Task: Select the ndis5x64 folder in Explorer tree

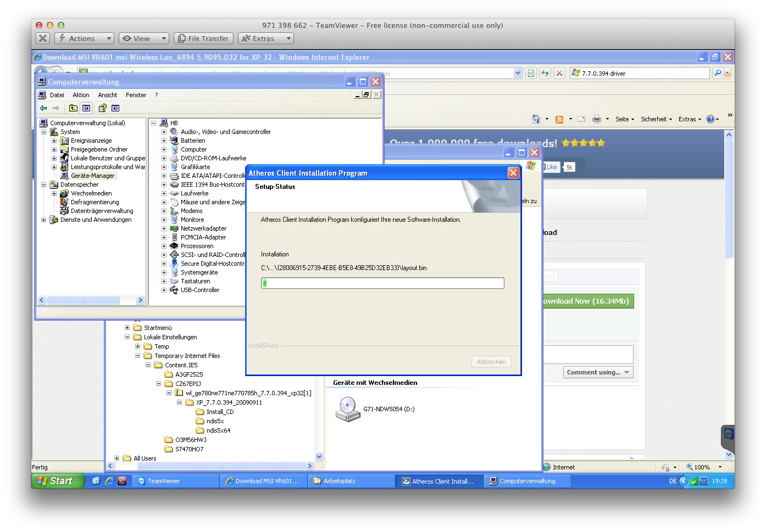Action: tap(218, 430)
